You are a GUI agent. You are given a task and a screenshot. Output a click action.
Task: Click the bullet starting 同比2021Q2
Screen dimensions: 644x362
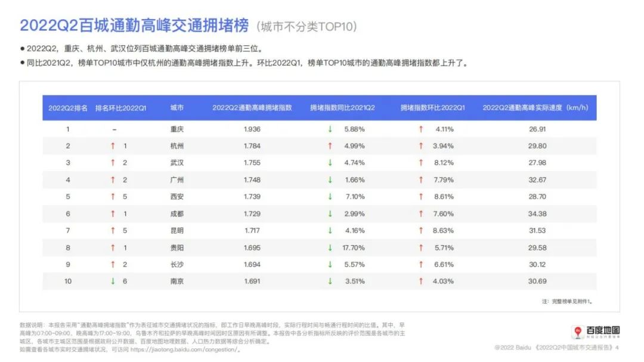tap(244, 63)
